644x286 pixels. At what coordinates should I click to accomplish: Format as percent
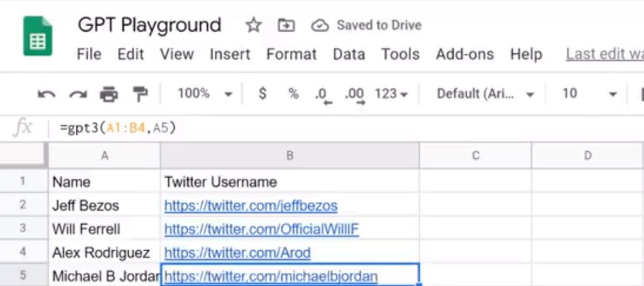pos(293,94)
